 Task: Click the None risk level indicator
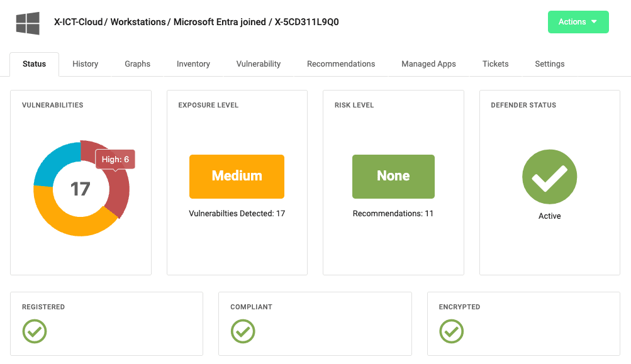point(393,177)
